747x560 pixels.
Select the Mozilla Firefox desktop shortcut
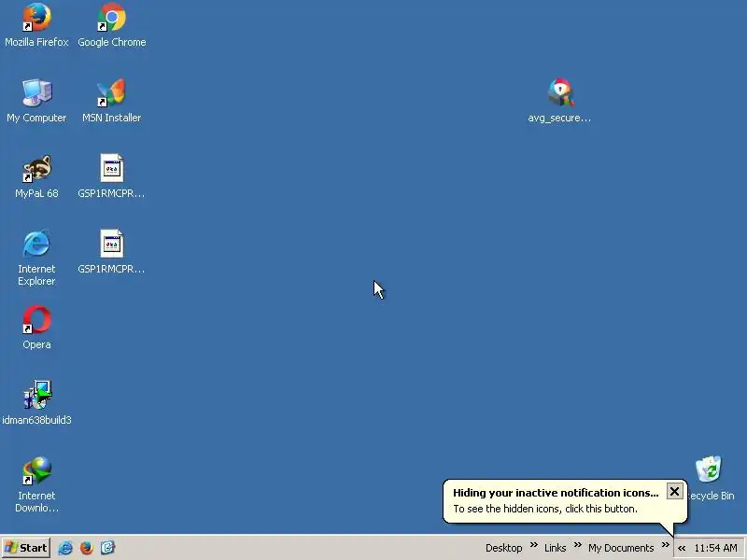pyautogui.click(x=36, y=17)
